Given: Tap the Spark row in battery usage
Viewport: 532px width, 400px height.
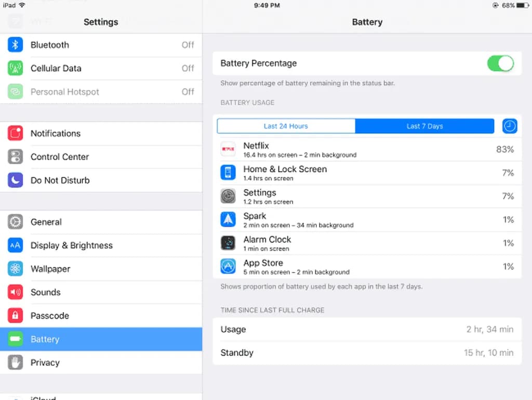Looking at the screenshot, I should (367, 220).
